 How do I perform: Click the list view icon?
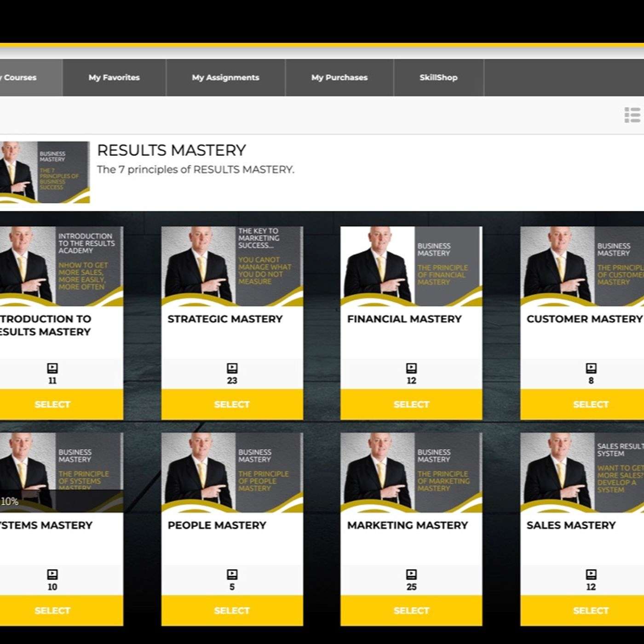pos(632,115)
